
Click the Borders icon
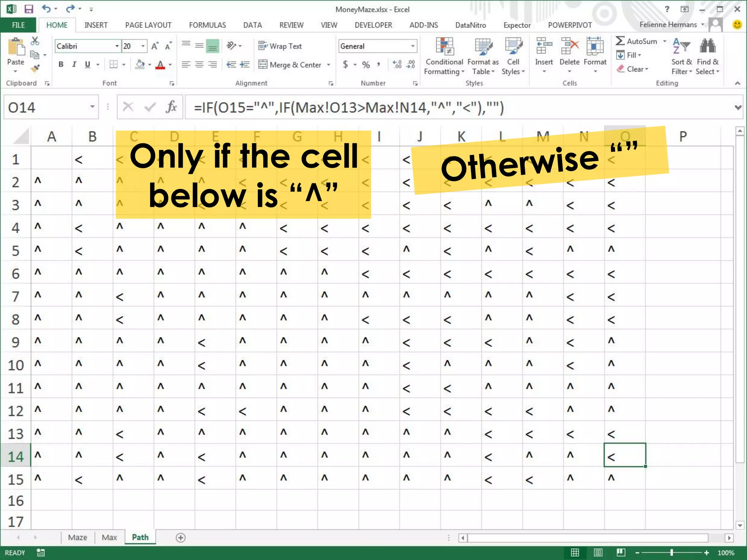[x=114, y=65]
